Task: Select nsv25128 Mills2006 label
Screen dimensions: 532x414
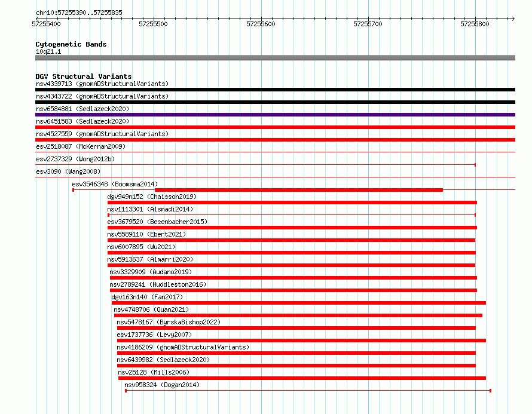Action: 154,372
